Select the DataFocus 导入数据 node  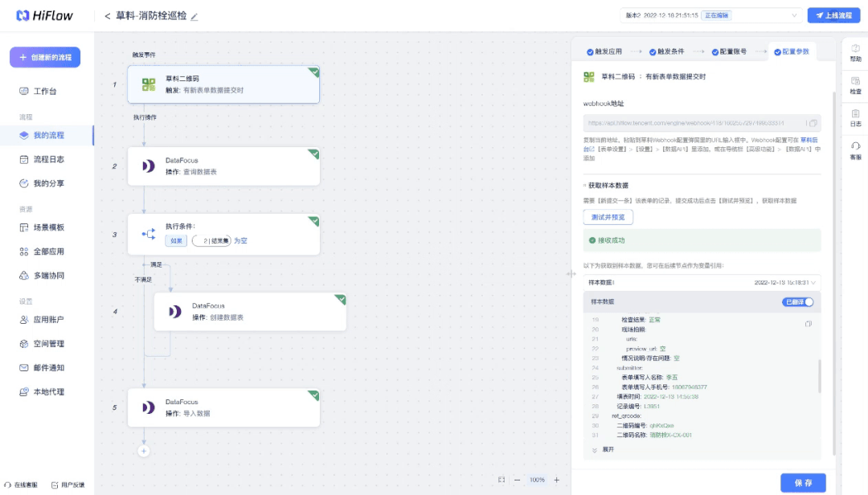[x=223, y=407]
